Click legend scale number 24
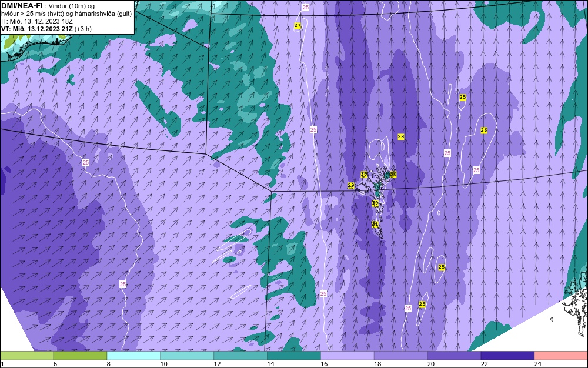Image resolution: width=588 pixels, height=368 pixels. click(x=538, y=364)
